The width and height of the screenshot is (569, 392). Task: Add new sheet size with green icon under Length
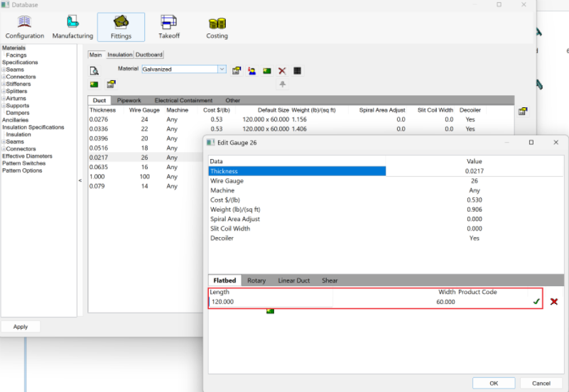coord(271,311)
